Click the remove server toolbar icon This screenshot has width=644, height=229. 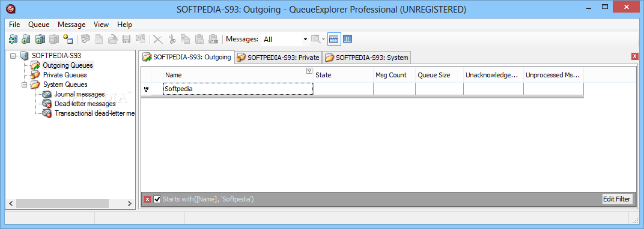[54, 40]
